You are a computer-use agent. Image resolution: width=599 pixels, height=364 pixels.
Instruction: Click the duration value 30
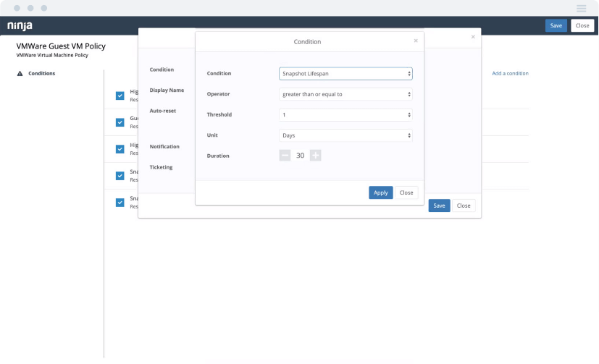(301, 156)
